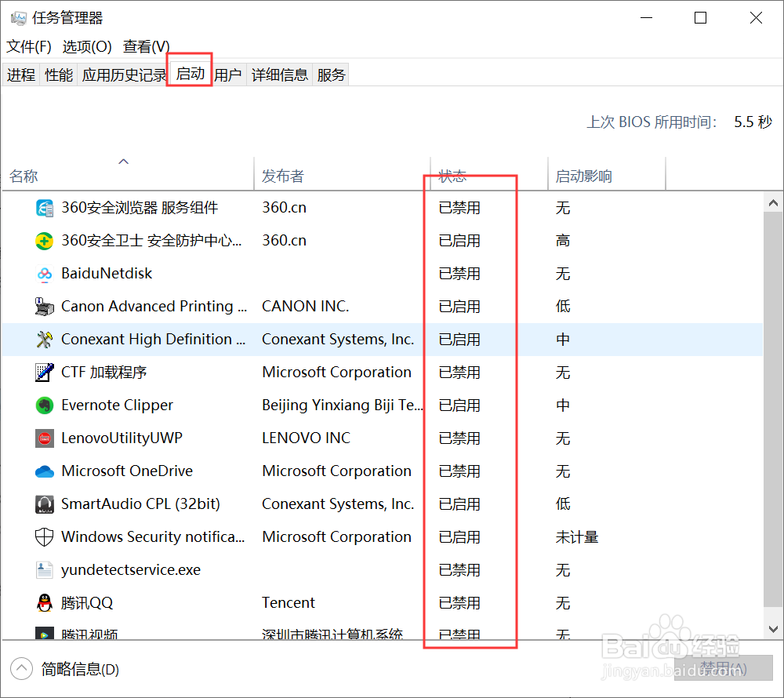Click the Canon Advanced Printing printer icon
Viewport: 784px width, 698px height.
point(45,307)
